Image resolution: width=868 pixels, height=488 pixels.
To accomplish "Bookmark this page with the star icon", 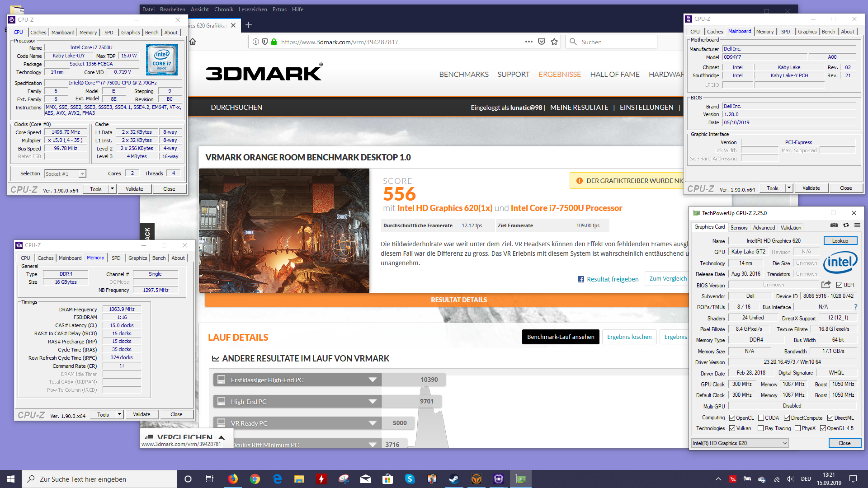I will pos(554,42).
